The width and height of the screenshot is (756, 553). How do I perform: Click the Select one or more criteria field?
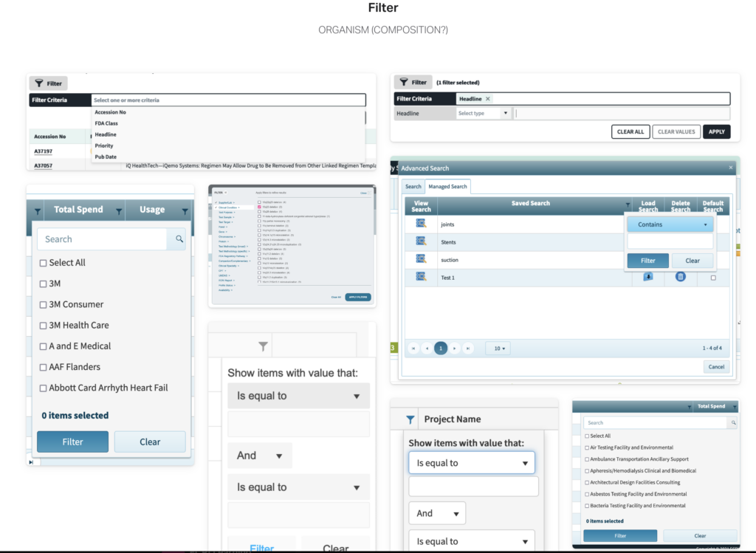click(227, 100)
